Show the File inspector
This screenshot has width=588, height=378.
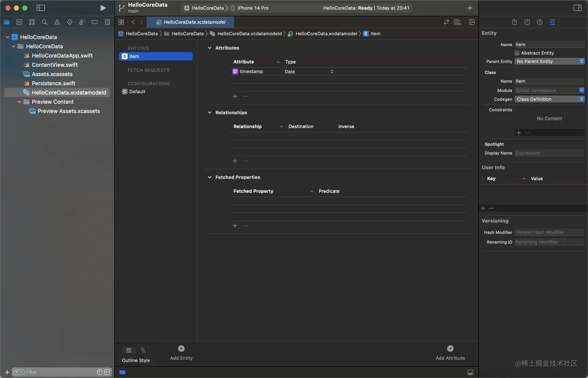pyautogui.click(x=514, y=22)
